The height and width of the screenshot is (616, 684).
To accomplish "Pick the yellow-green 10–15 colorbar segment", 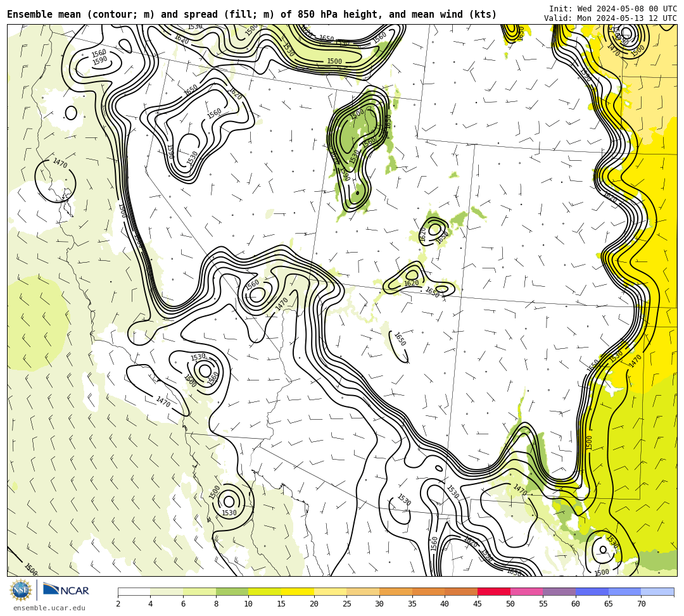I will pos(265,591).
